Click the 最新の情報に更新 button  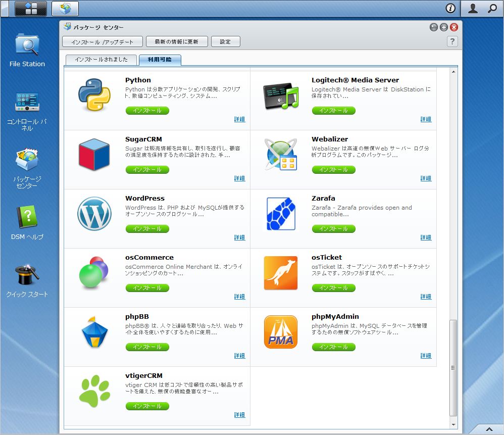177,42
